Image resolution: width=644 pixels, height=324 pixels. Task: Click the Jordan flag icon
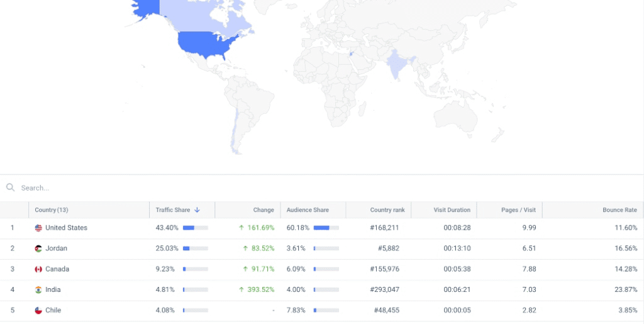click(38, 249)
